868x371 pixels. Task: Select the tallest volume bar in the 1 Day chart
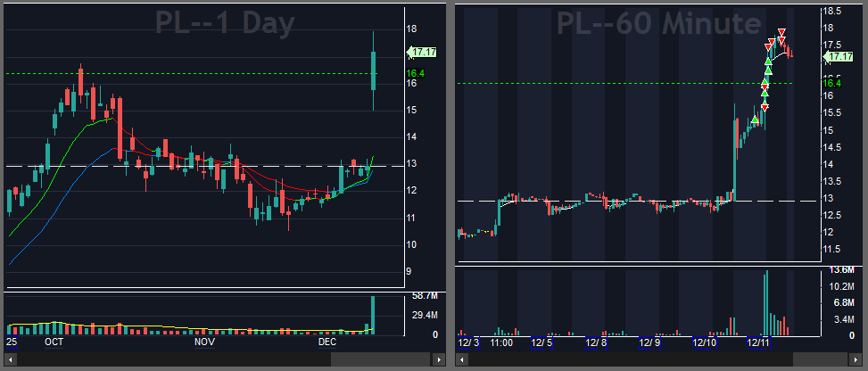tap(373, 315)
